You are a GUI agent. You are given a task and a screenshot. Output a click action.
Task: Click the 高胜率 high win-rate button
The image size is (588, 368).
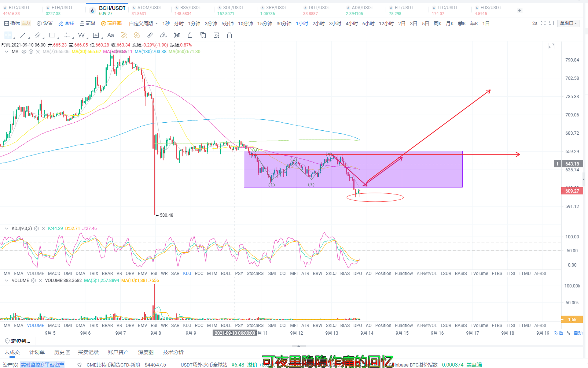click(111, 23)
